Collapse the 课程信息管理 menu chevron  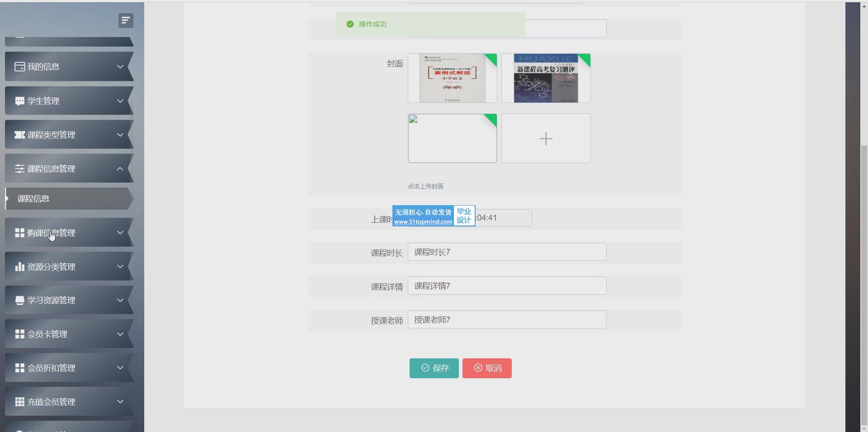click(x=120, y=169)
